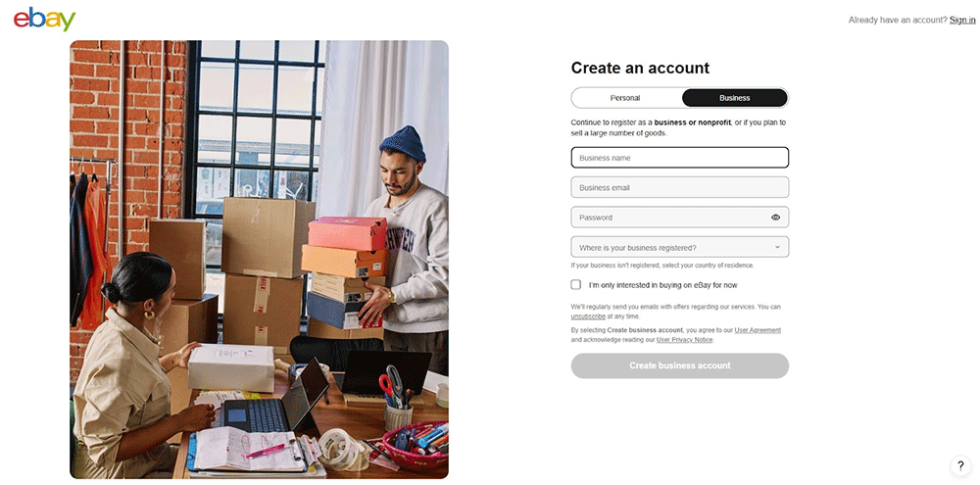This screenshot has height=485, width=980.
Task: Click the eBay logo
Action: pyautogui.click(x=44, y=20)
